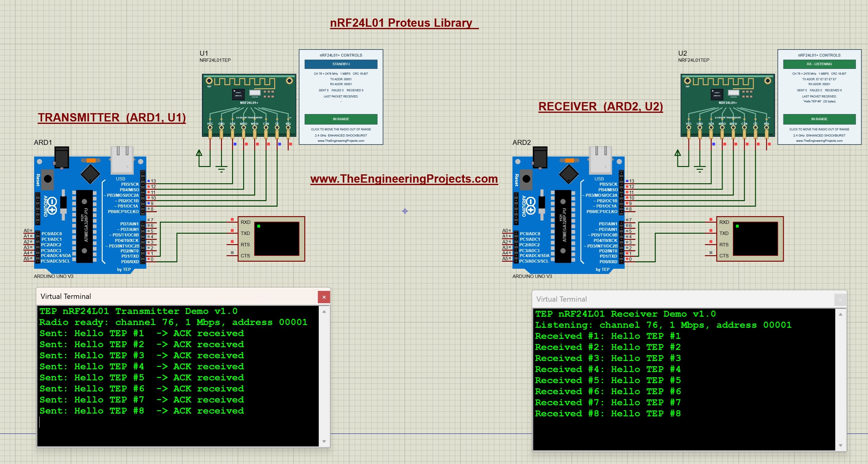This screenshot has width=868, height=464.
Task: Close the receiver Virtual Terminal window
Action: (x=840, y=300)
